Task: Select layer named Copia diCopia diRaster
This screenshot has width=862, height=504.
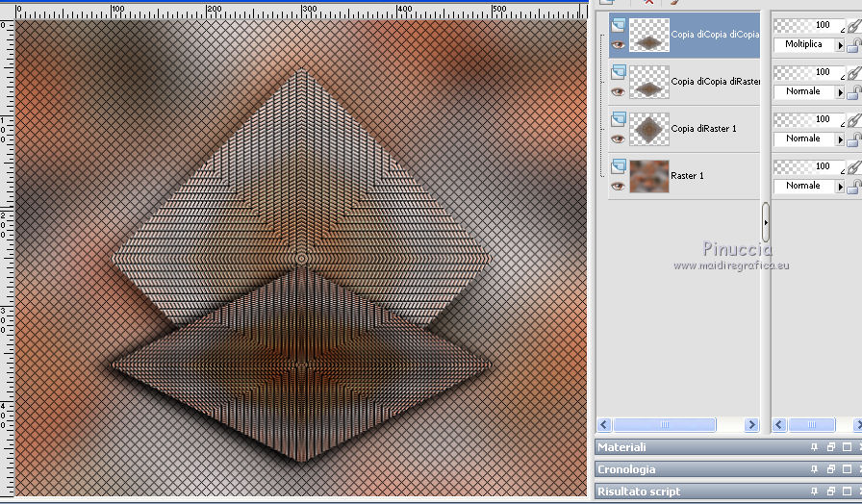Action: click(x=715, y=82)
